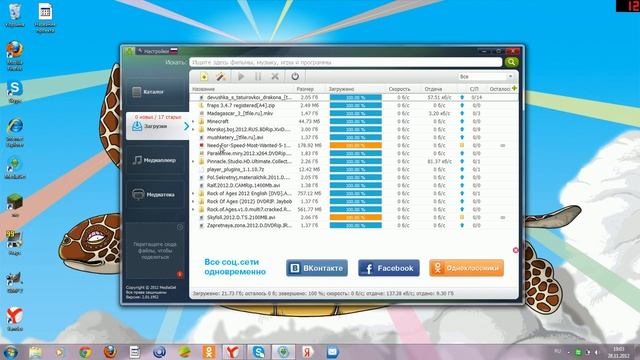Click the green search button
This screenshot has height=360, width=640.
coord(511,62)
